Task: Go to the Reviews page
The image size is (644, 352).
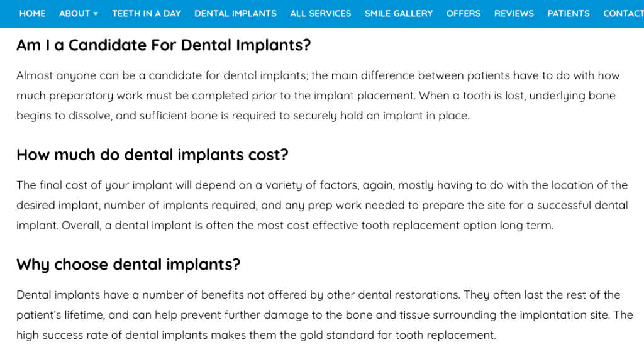Action: click(x=514, y=14)
